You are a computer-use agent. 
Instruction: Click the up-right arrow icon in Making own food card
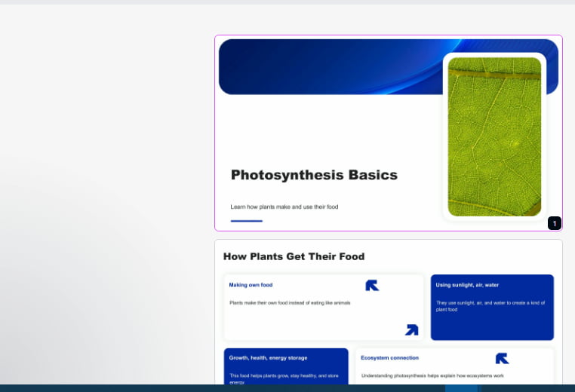tap(411, 329)
